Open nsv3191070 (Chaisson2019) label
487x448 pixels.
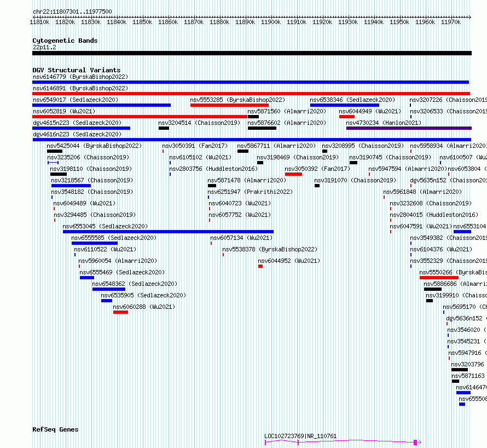(x=355, y=180)
